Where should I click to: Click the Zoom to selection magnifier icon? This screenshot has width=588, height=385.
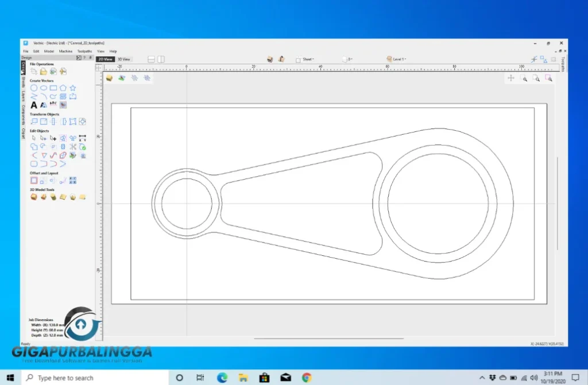[548, 78]
